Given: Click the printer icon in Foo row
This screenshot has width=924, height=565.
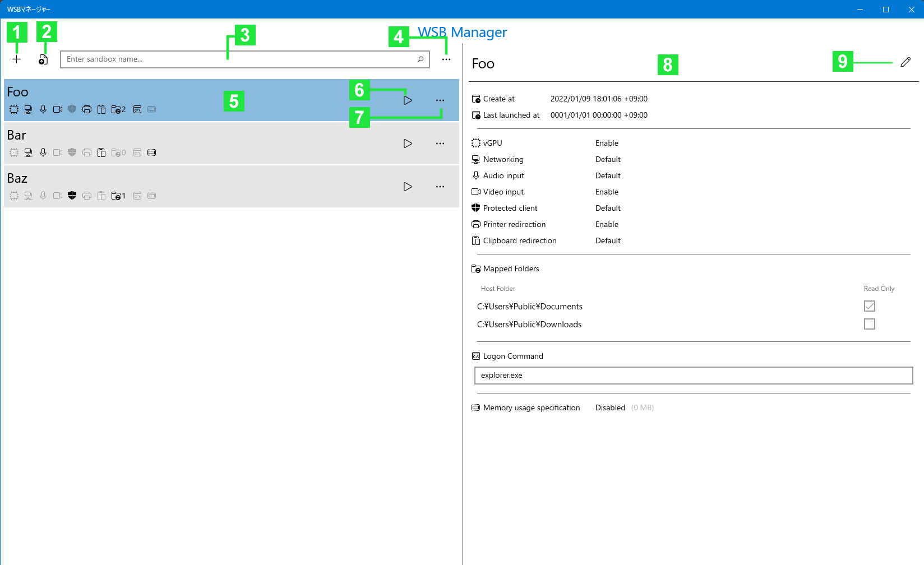Looking at the screenshot, I should (87, 109).
